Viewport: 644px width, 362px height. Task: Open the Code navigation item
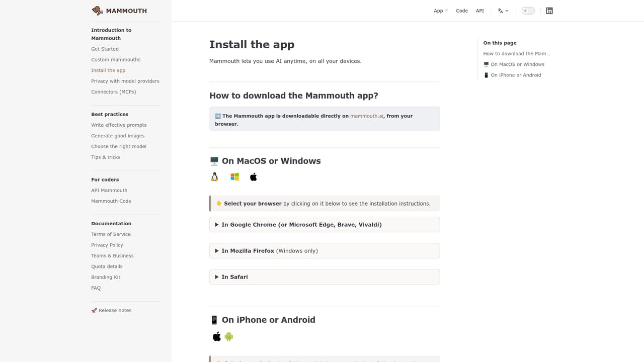pos(462,11)
